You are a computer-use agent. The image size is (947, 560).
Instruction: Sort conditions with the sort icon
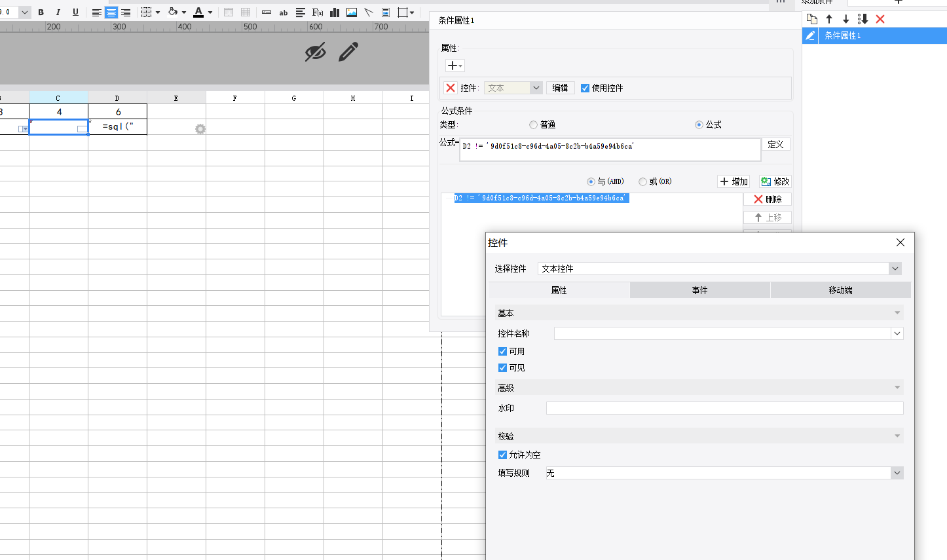[x=863, y=19]
